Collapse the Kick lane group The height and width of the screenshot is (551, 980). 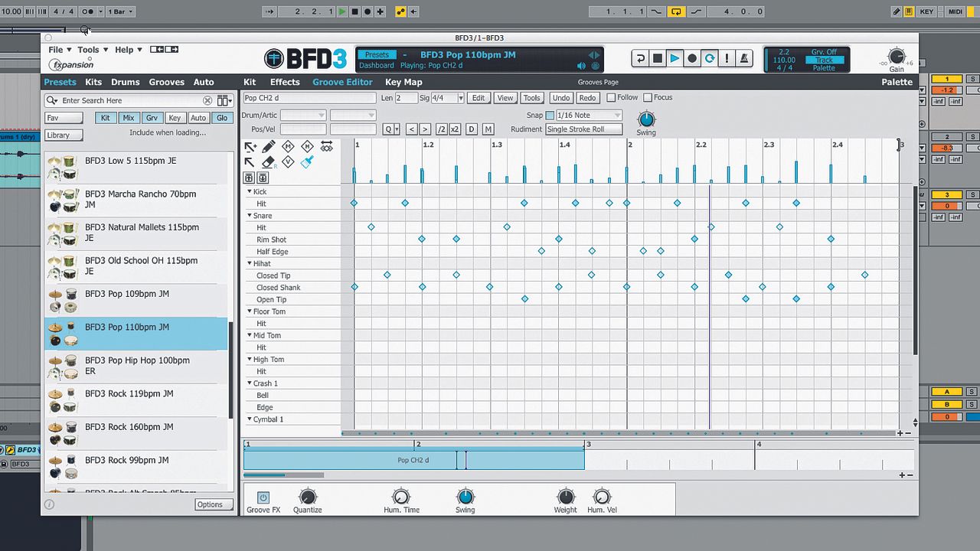(249, 192)
